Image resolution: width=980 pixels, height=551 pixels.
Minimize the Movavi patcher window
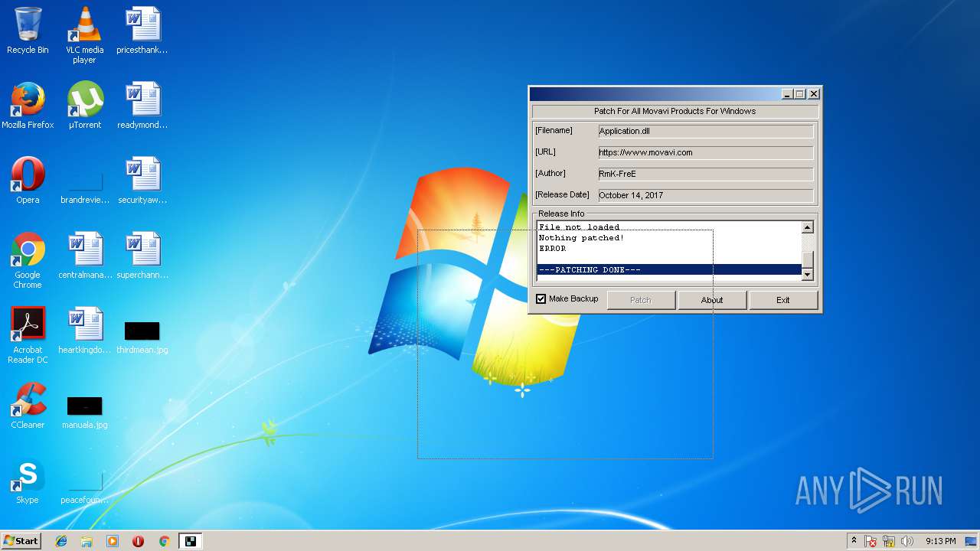(786, 94)
